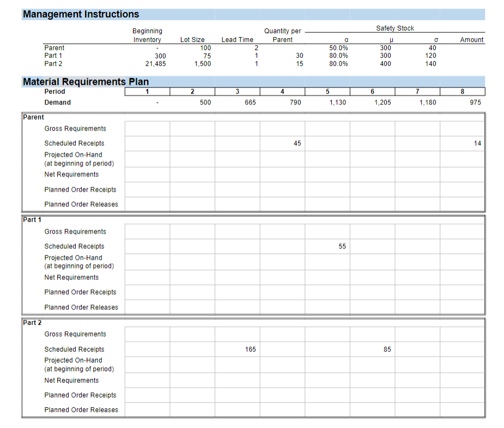Viewport: 504px width, 428px height.
Task: Click Parent Gross Requirements period 1 cell
Action: click(147, 129)
